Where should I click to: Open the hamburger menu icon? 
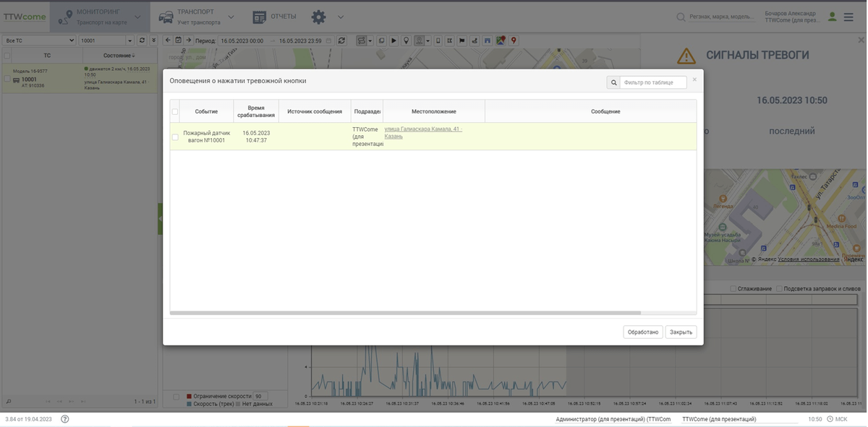tap(848, 16)
